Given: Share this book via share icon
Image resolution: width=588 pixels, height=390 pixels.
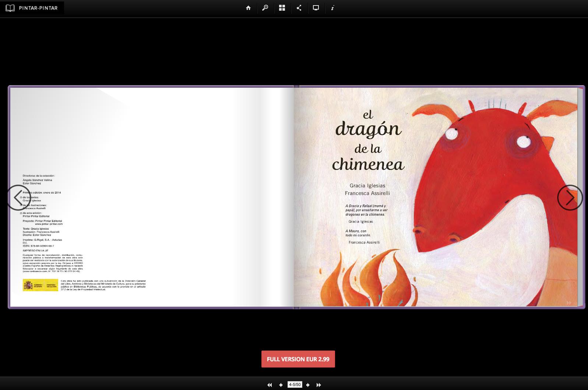Looking at the screenshot, I should coord(299,8).
